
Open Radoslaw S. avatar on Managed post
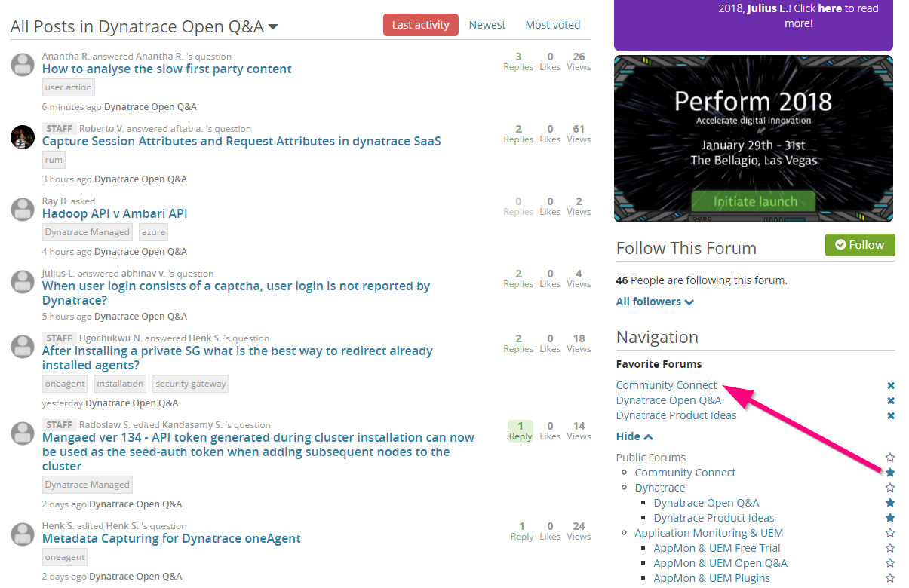pos(23,433)
